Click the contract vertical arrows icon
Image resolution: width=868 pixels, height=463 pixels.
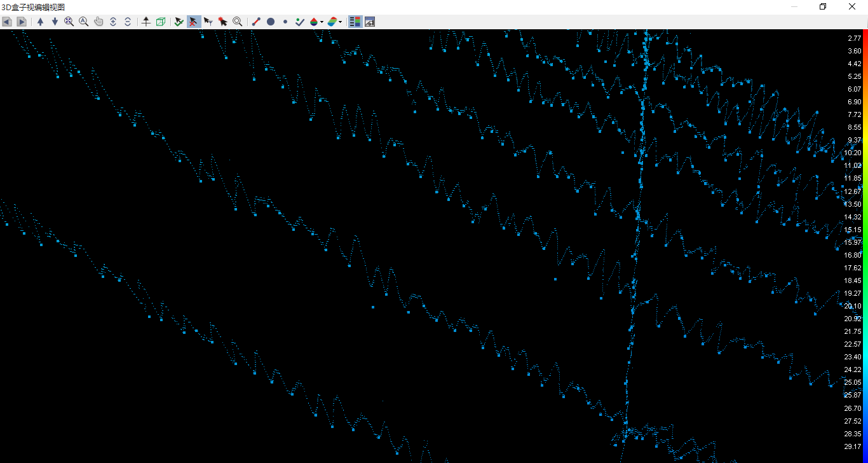coord(128,22)
